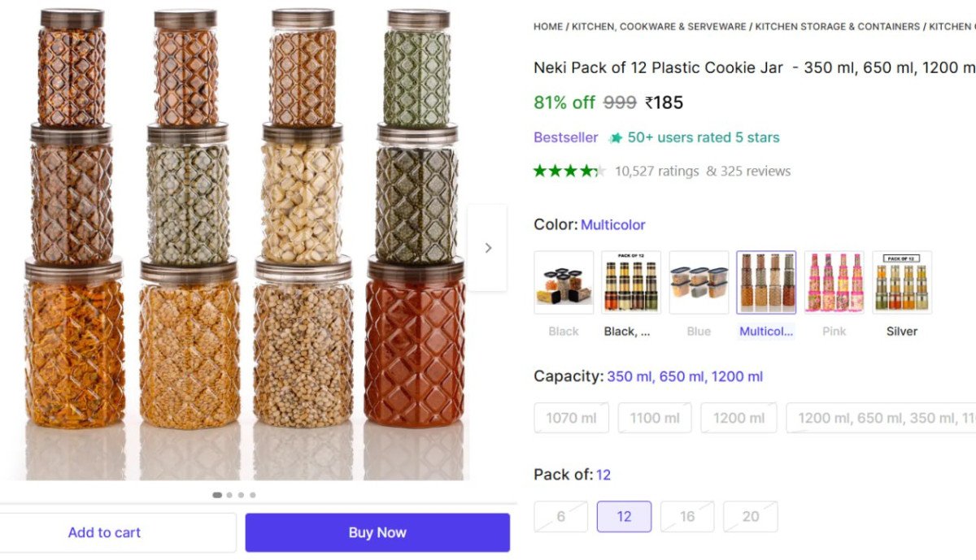This screenshot has width=976, height=560.
Task: Select pack of 12 option
Action: coord(624,517)
